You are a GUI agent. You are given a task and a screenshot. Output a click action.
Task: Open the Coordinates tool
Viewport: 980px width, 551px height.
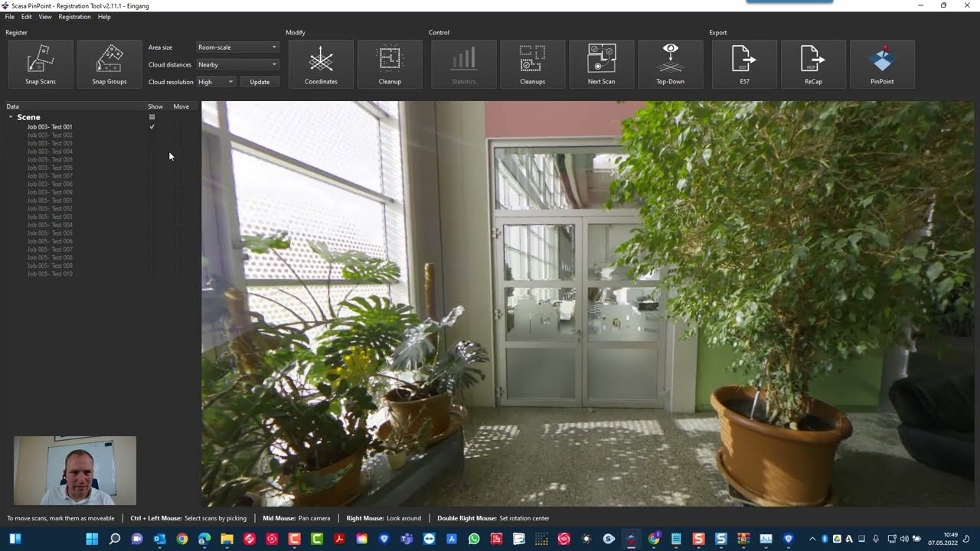coord(321,64)
